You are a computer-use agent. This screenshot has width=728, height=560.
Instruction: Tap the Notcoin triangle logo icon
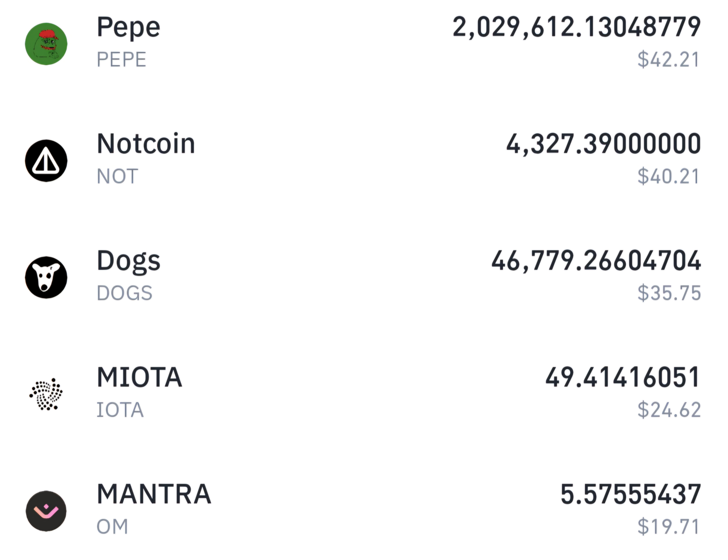click(46, 161)
